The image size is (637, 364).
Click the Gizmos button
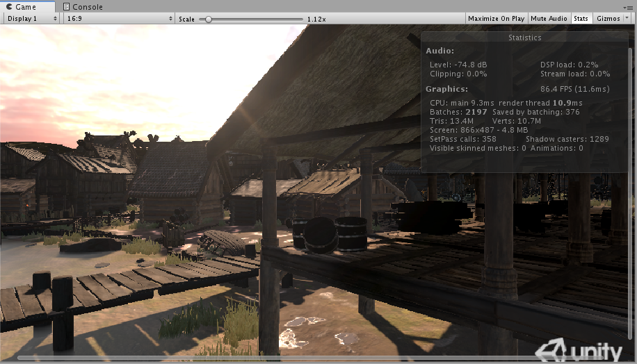point(607,19)
